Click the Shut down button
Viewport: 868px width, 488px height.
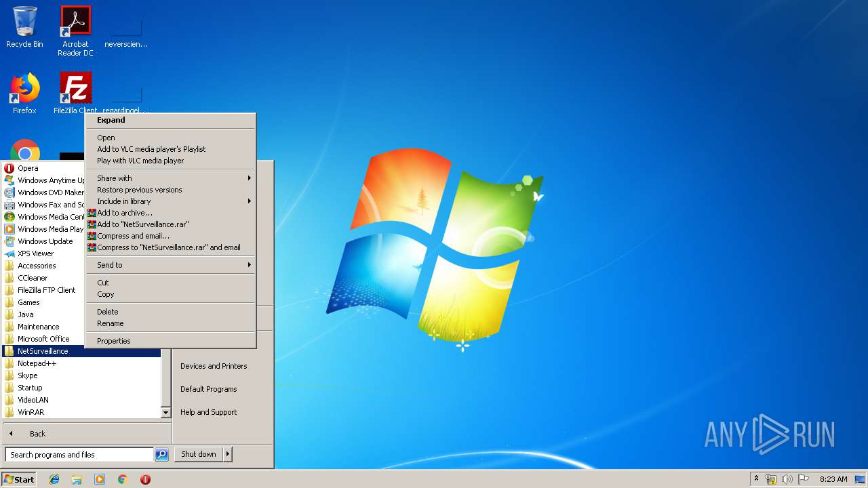point(198,454)
